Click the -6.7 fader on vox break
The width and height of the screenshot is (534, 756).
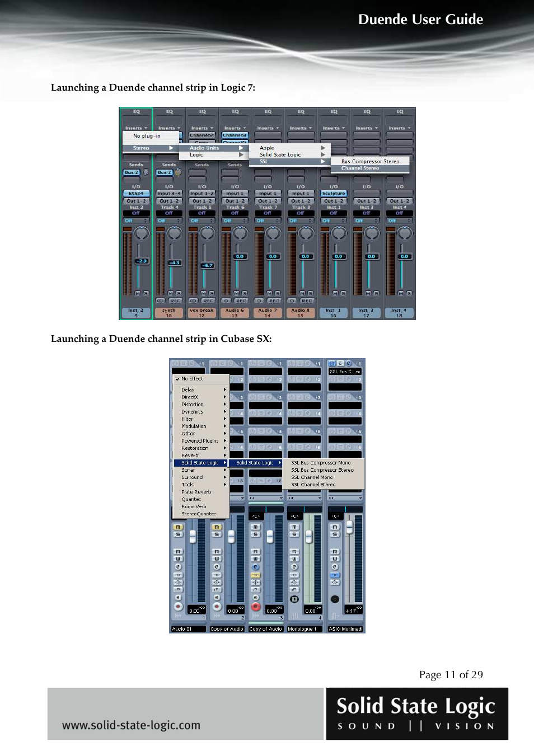pyautogui.click(x=208, y=266)
